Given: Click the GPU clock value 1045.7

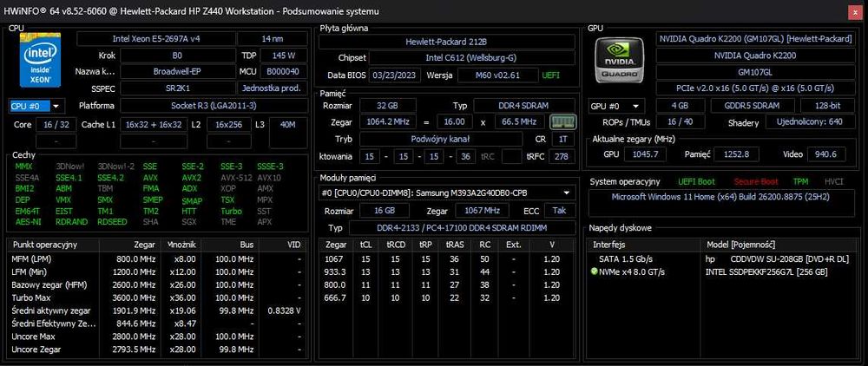Looking at the screenshot, I should tap(645, 154).
